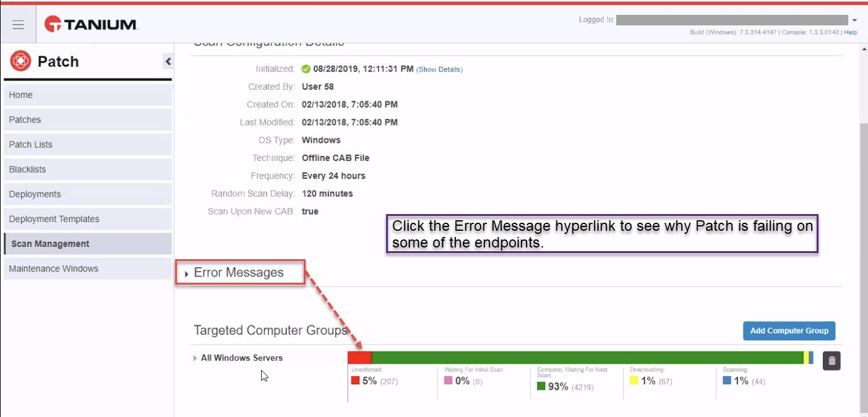Delete the All Windows Servers group via the trash icon

coord(831,361)
